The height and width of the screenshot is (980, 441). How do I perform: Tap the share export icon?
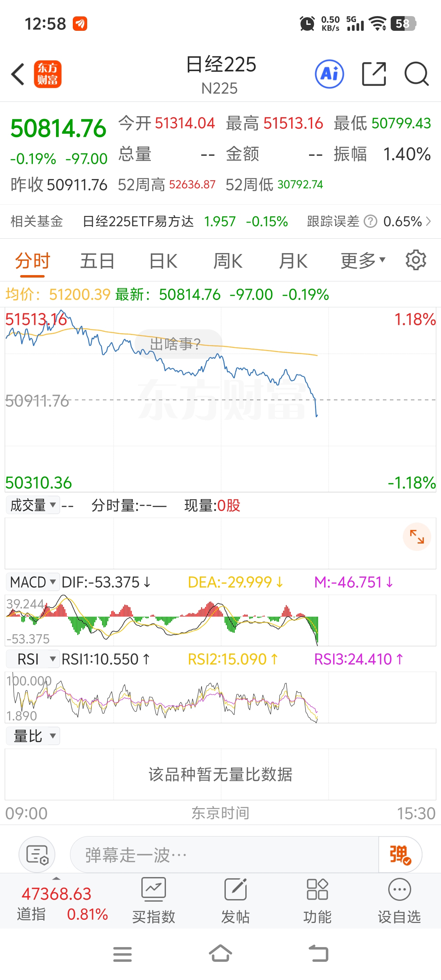(x=373, y=74)
